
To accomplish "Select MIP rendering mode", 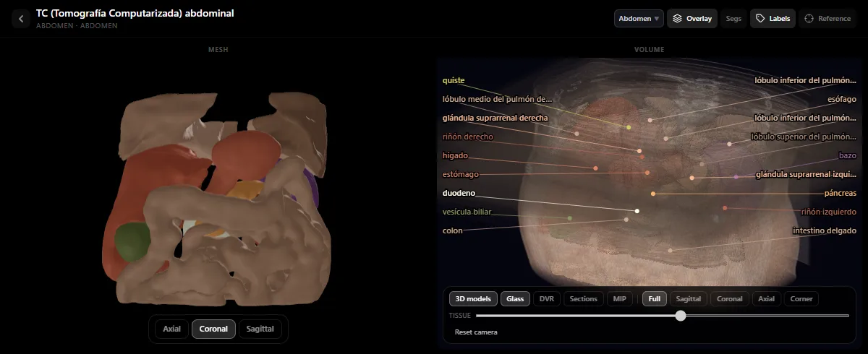I will click(x=619, y=298).
